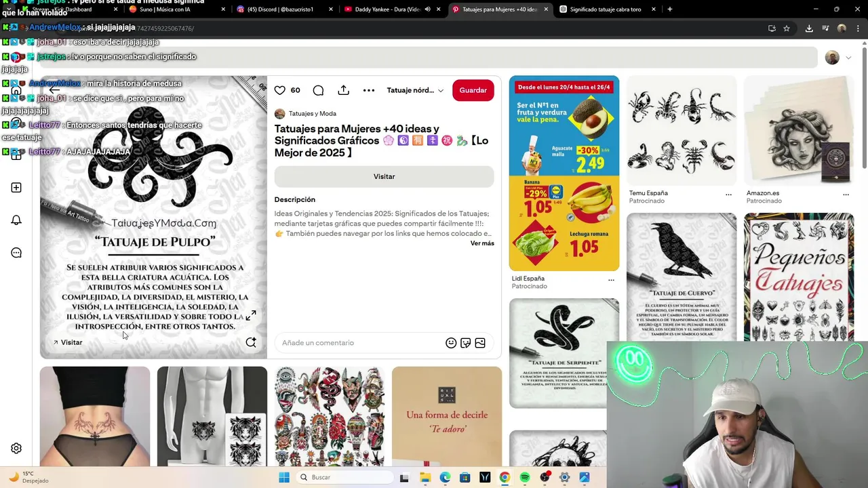
Task: Open more options for Amazon.es pin
Action: (846, 195)
